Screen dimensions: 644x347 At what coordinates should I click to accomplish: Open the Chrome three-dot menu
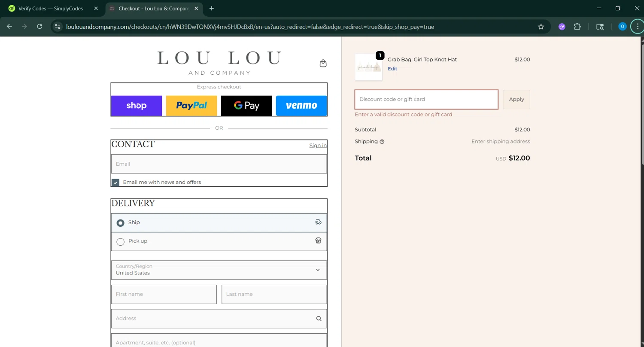point(638,27)
